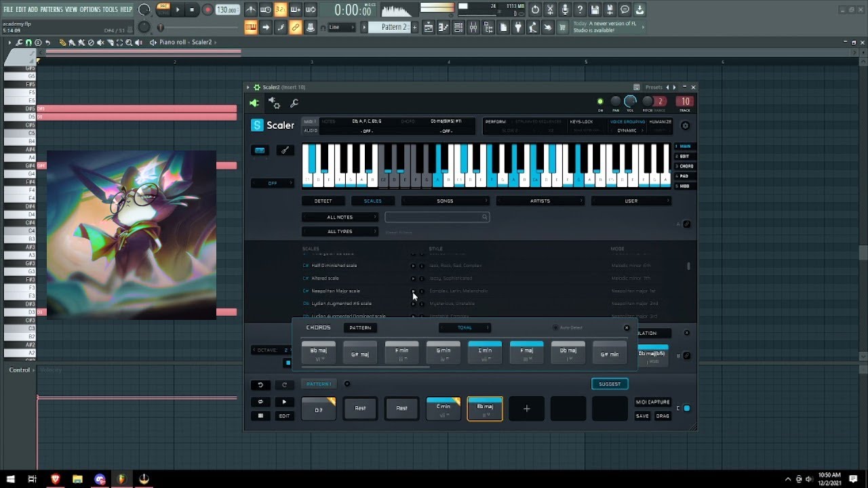Select the piano roll wrench tools icon
Viewport: 868px width, 488px height.
(19, 42)
